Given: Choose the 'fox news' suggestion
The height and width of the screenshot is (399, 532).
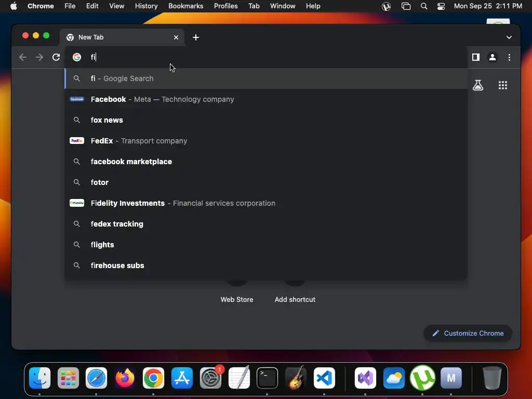Looking at the screenshot, I should pos(266,120).
